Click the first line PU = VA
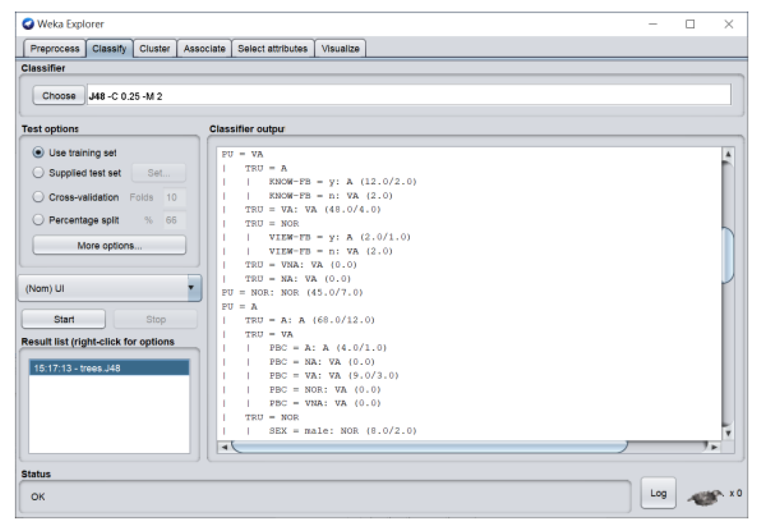Viewport: 762px width, 532px height. (x=242, y=154)
